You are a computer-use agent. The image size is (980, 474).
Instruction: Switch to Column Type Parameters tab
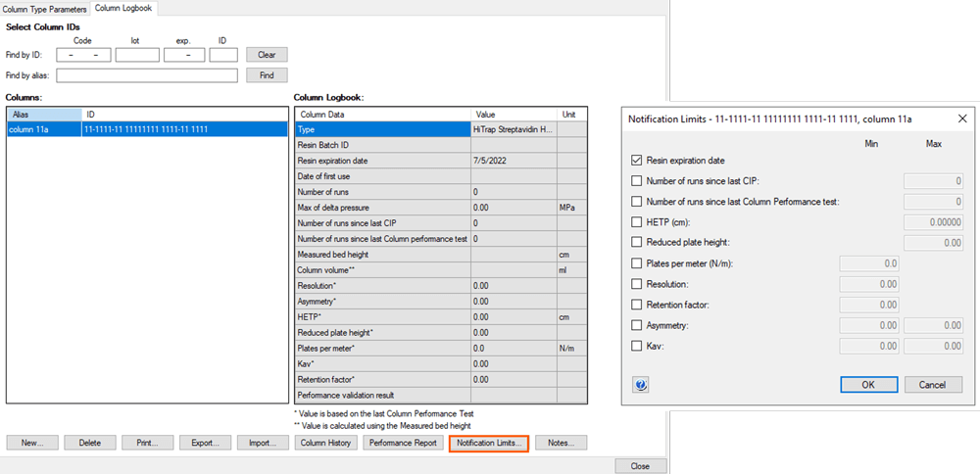point(46,9)
